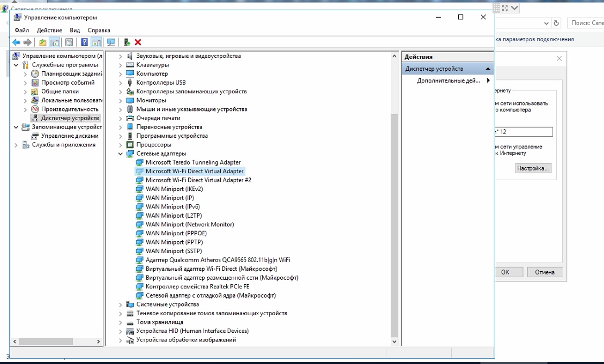604x364 pixels.
Task: Select Realtek PCIe FE controller device
Action: tap(197, 287)
